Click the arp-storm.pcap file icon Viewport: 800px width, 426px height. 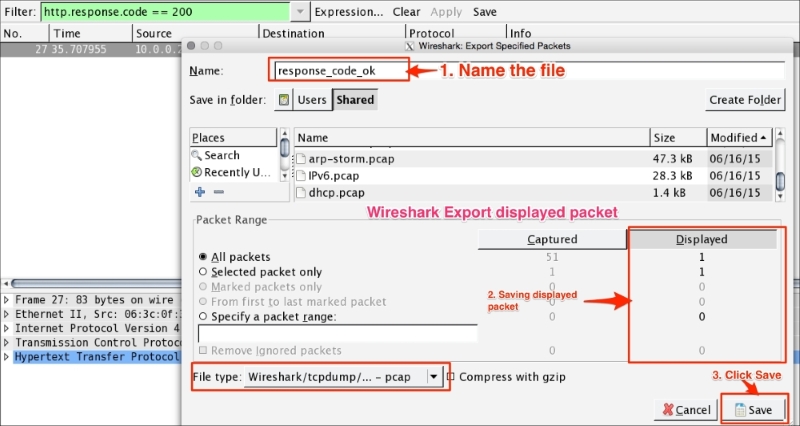click(x=301, y=159)
